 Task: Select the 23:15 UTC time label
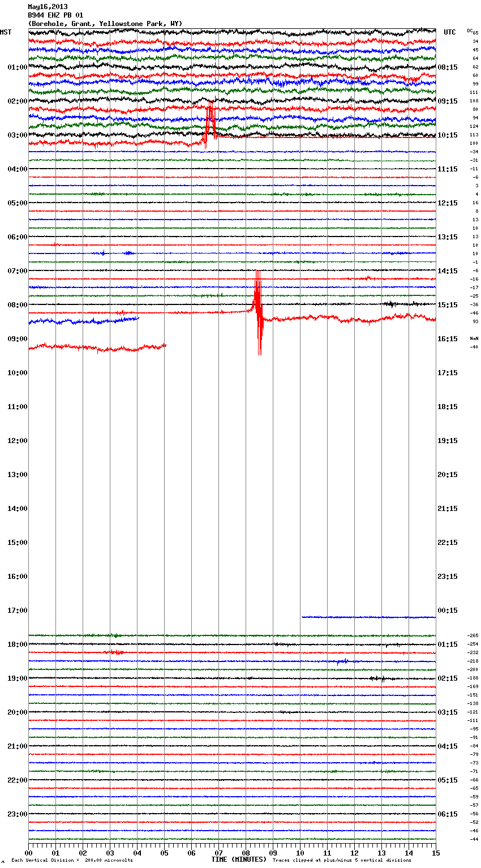[448, 577]
